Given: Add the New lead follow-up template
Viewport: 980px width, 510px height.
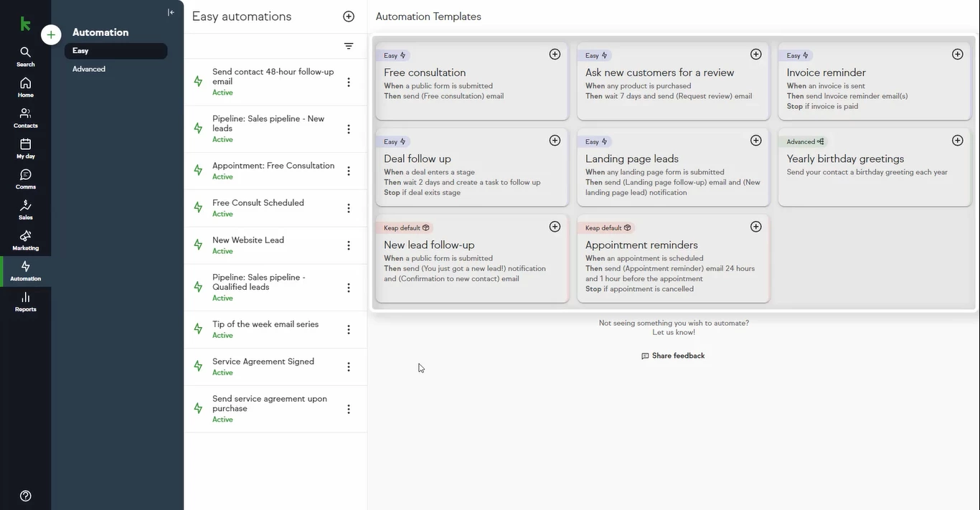Looking at the screenshot, I should (x=555, y=227).
